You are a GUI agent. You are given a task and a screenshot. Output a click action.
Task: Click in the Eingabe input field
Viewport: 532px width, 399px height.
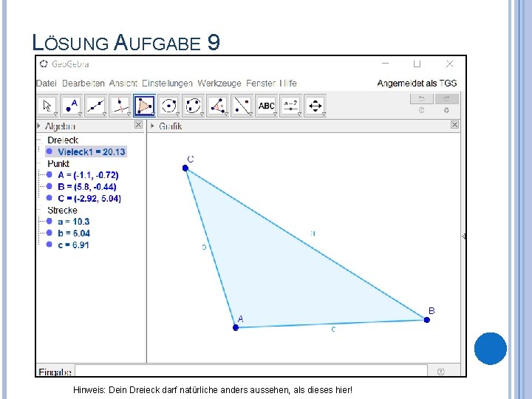(x=251, y=370)
